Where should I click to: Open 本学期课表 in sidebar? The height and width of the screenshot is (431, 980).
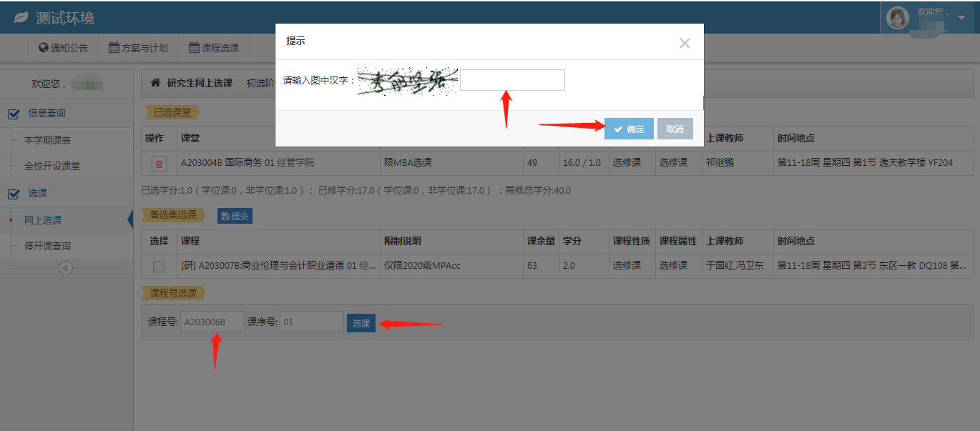[x=47, y=140]
